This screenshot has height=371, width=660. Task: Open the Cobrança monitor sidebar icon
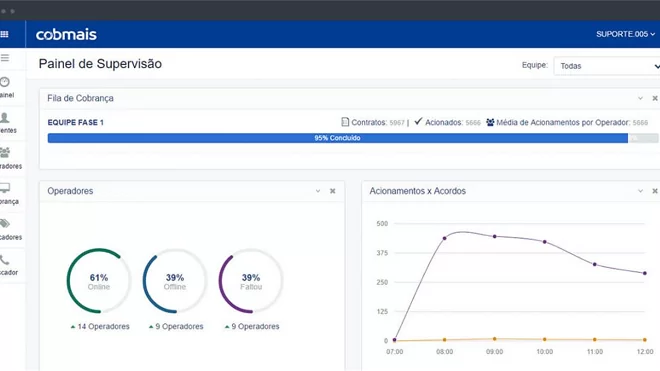[x=5, y=188]
